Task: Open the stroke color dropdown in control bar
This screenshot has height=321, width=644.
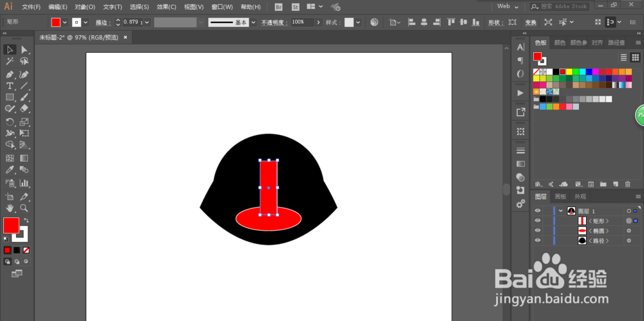Action: 86,22
